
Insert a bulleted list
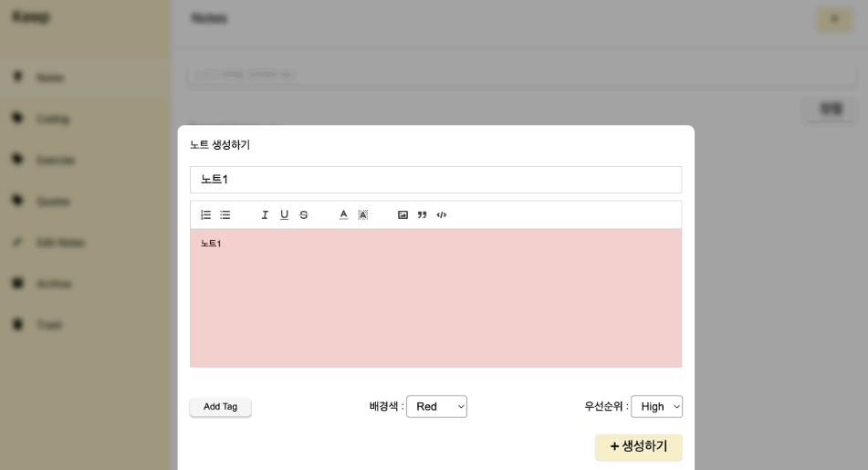225,214
